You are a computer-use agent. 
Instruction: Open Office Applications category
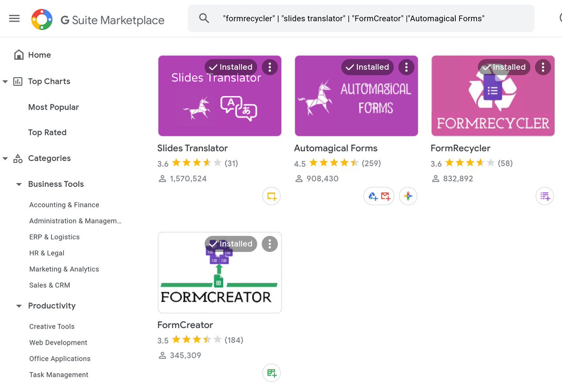[60, 358]
